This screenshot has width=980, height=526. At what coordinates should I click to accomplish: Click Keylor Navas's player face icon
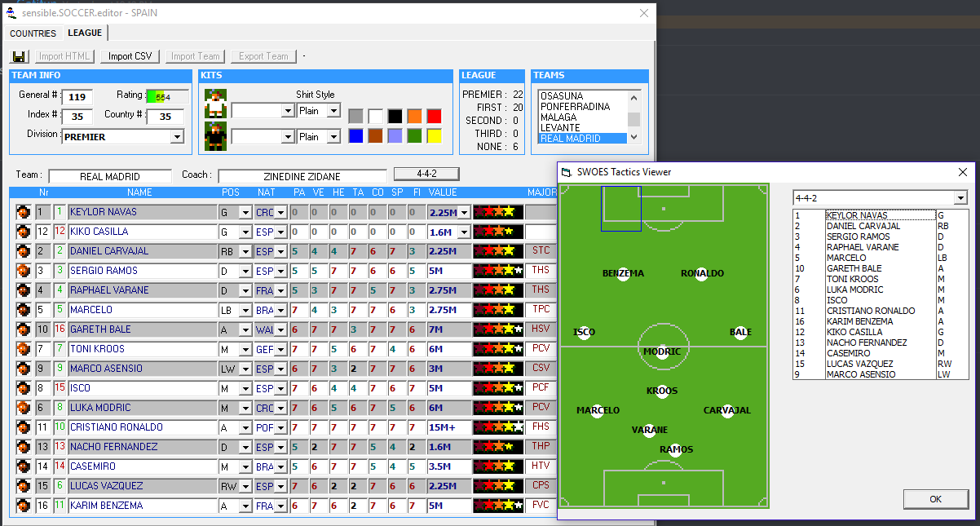(23, 212)
